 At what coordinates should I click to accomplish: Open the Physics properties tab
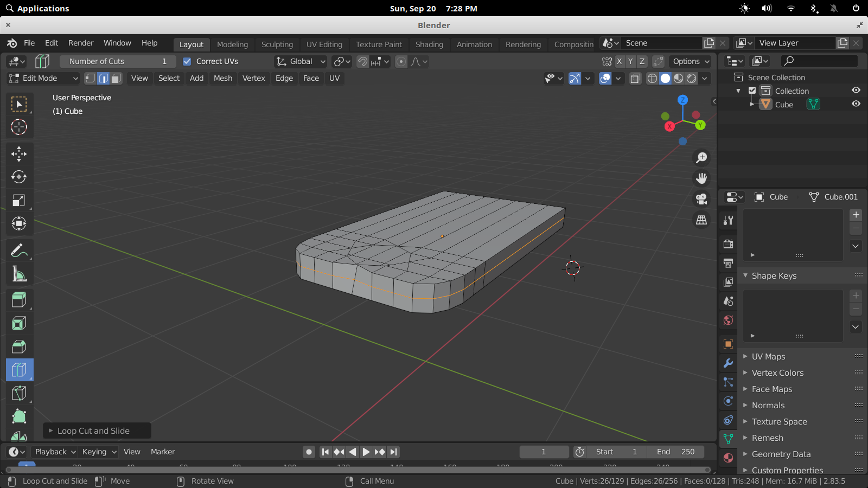729,401
